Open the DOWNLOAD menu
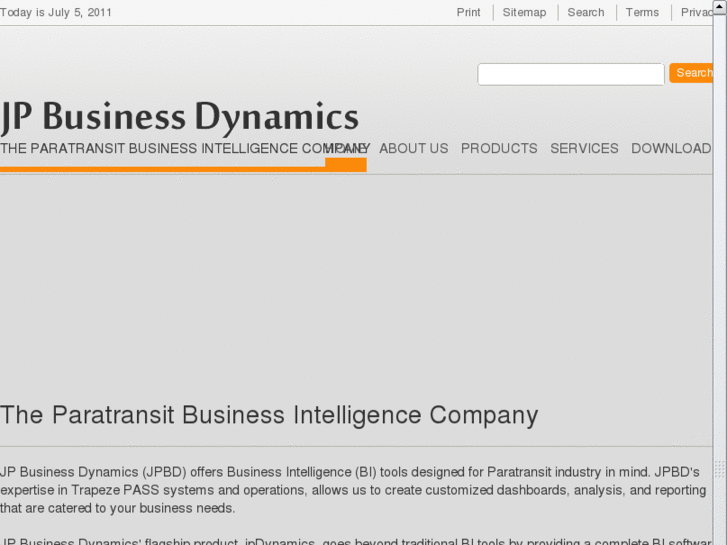The image size is (727, 545). click(x=671, y=148)
